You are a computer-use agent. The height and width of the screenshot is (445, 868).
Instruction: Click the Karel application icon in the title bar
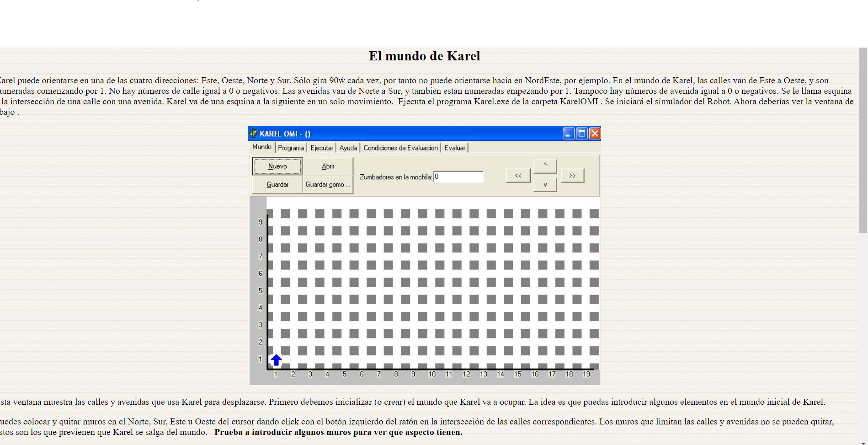coord(254,134)
